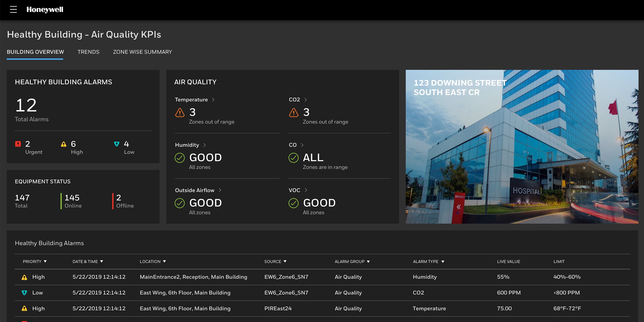The height and width of the screenshot is (322, 644).
Task: Expand the Temperature details chevron
Action: click(213, 100)
